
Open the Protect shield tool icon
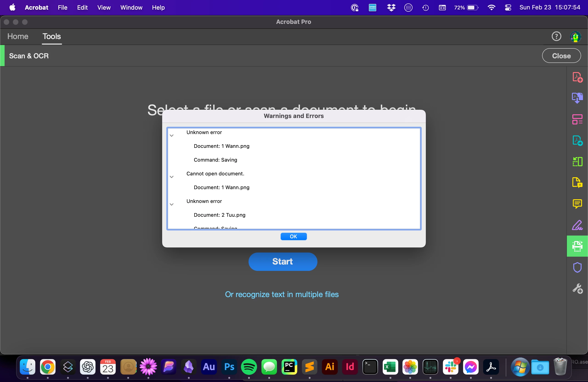(577, 267)
